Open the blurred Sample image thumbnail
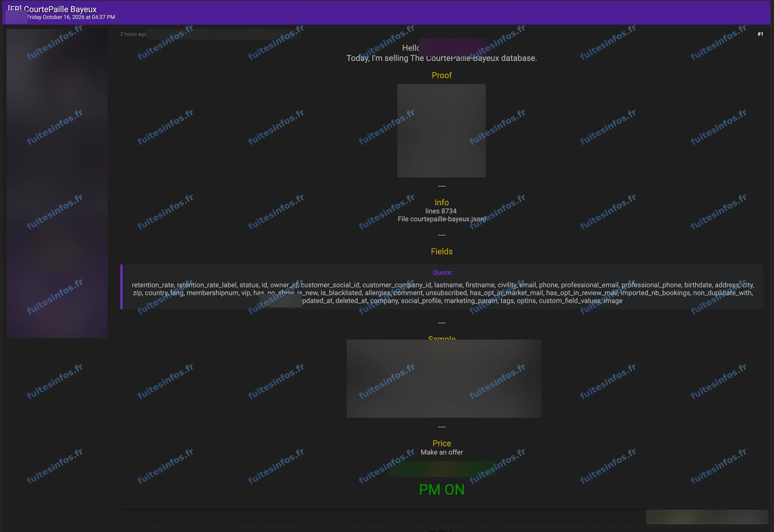The height and width of the screenshot is (532, 774). 444,379
